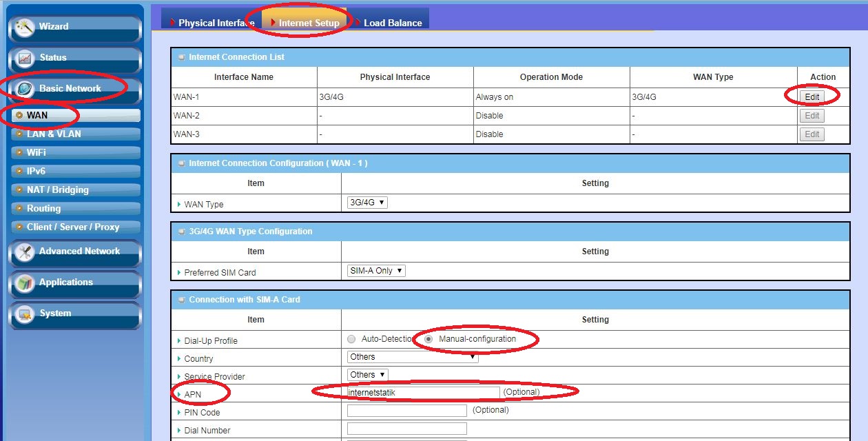Click the Advanced Network tools icon
Viewport: 868px width, 441px height.
25,252
